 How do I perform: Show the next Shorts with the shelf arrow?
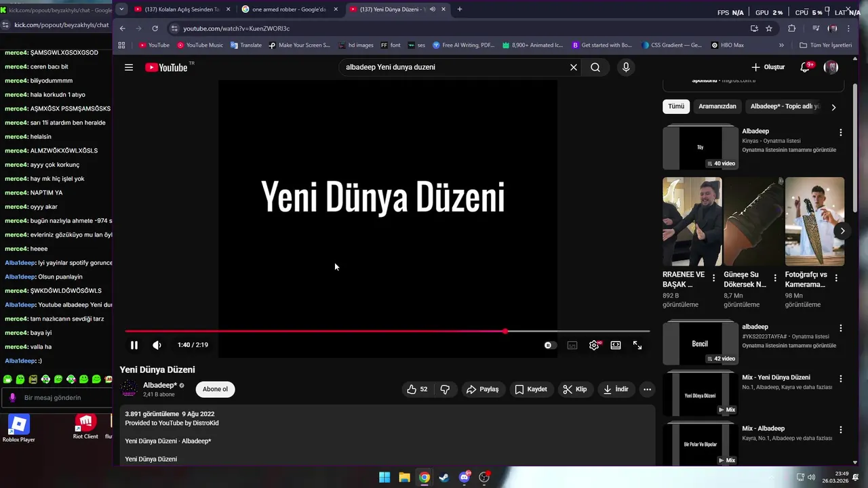click(x=842, y=231)
